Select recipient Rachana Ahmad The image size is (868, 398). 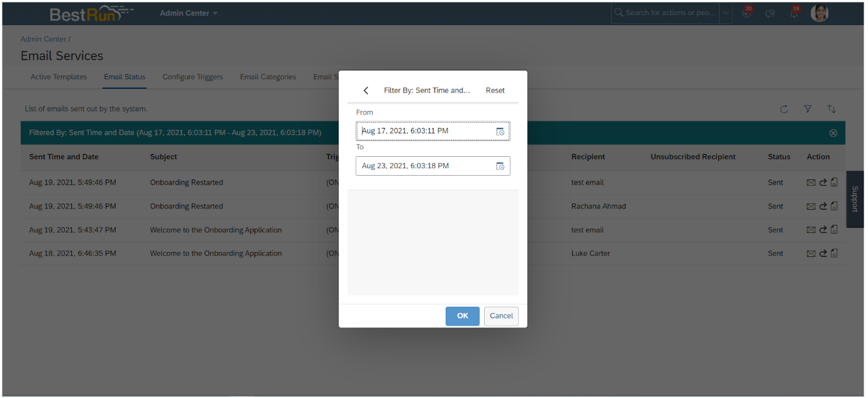pos(599,206)
